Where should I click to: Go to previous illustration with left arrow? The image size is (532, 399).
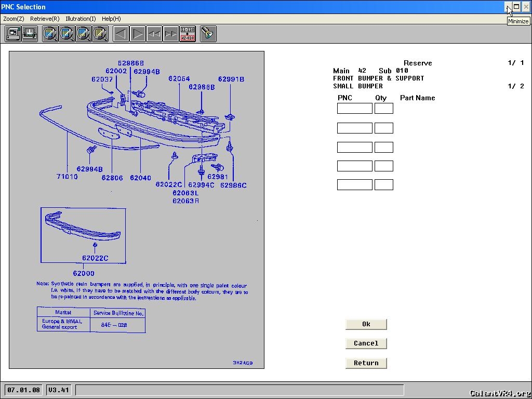tap(121, 34)
